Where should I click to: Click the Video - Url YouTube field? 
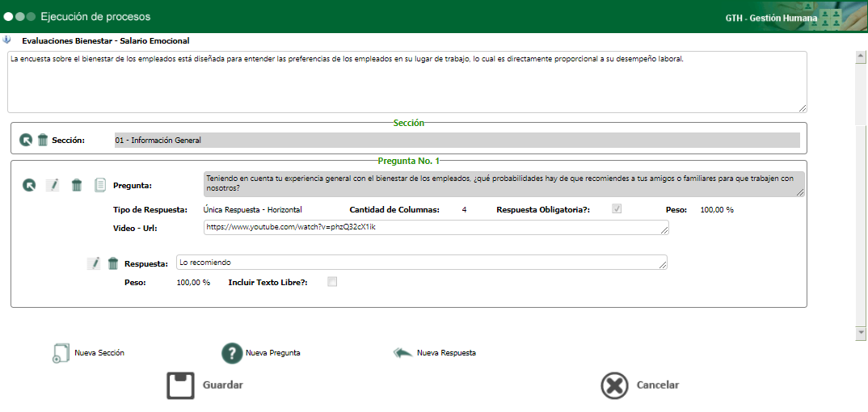click(x=436, y=227)
